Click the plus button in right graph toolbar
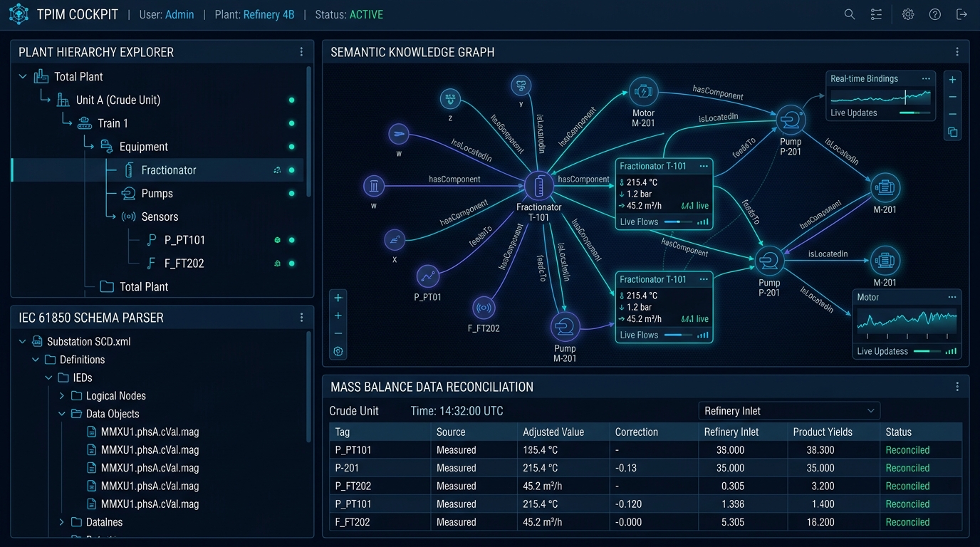The width and height of the screenshot is (980, 547). [953, 79]
